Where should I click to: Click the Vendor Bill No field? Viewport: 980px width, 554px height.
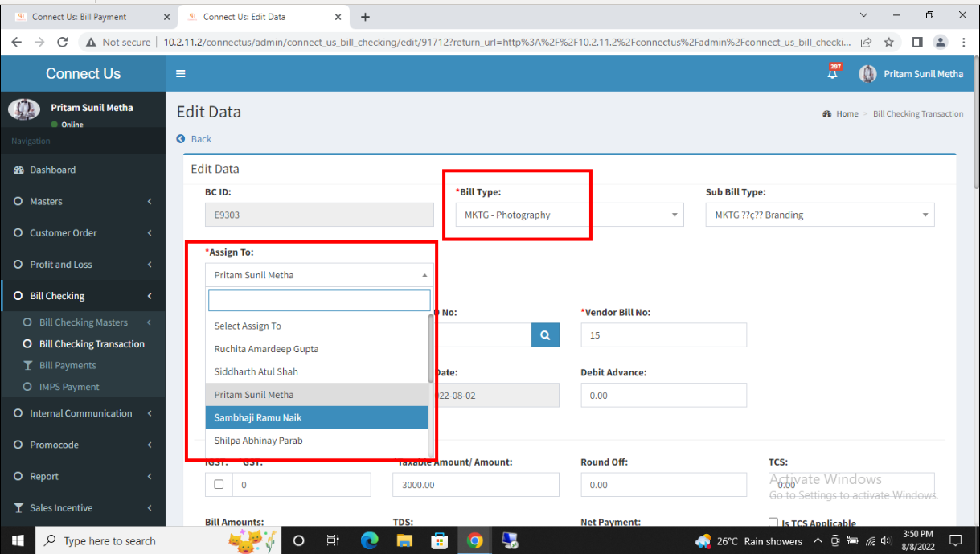pos(663,335)
